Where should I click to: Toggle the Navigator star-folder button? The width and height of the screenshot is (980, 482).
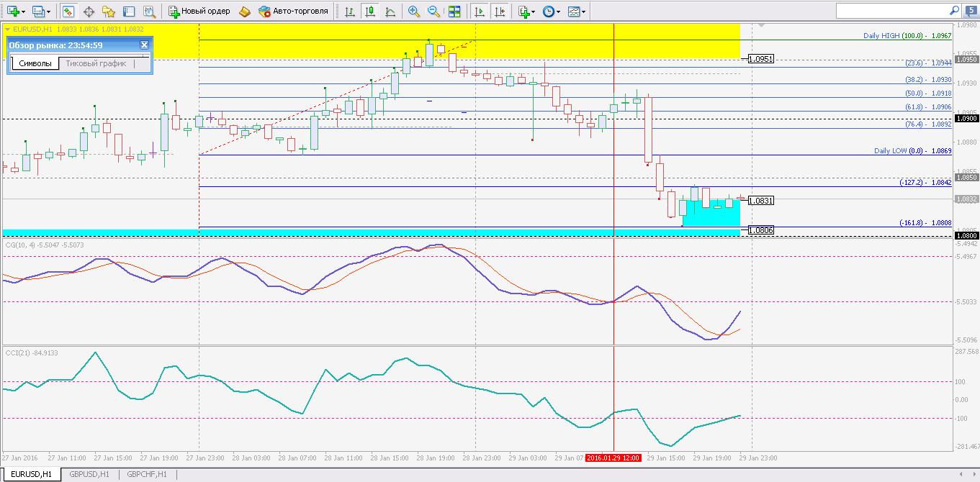pyautogui.click(x=109, y=12)
